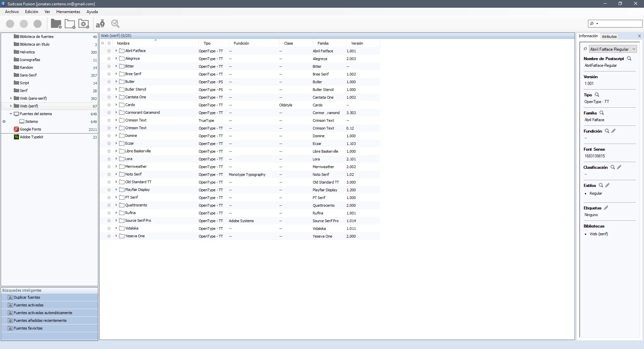Click the magnifier next to Tipo
The height and width of the screenshot is (349, 644).
click(597, 95)
